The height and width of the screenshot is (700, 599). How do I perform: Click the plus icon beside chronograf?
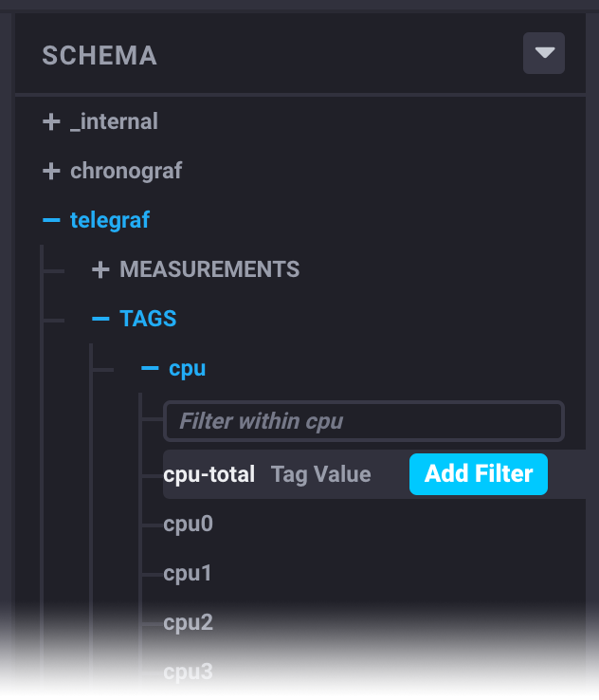coord(51,171)
